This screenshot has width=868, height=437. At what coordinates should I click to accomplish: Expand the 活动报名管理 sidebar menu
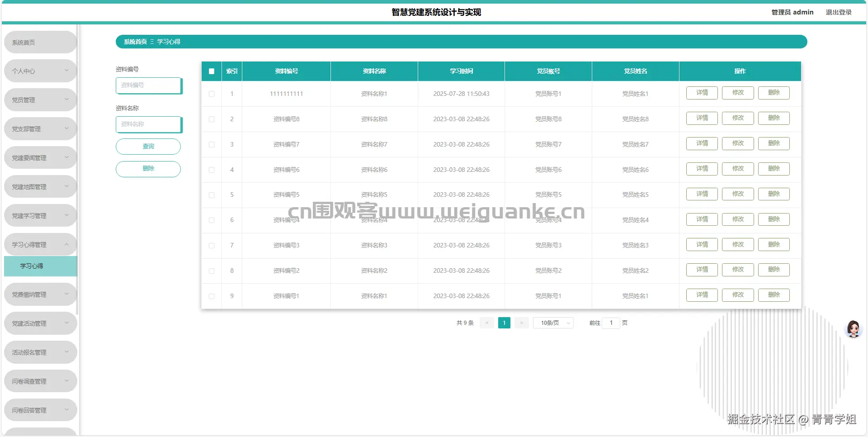coord(40,352)
